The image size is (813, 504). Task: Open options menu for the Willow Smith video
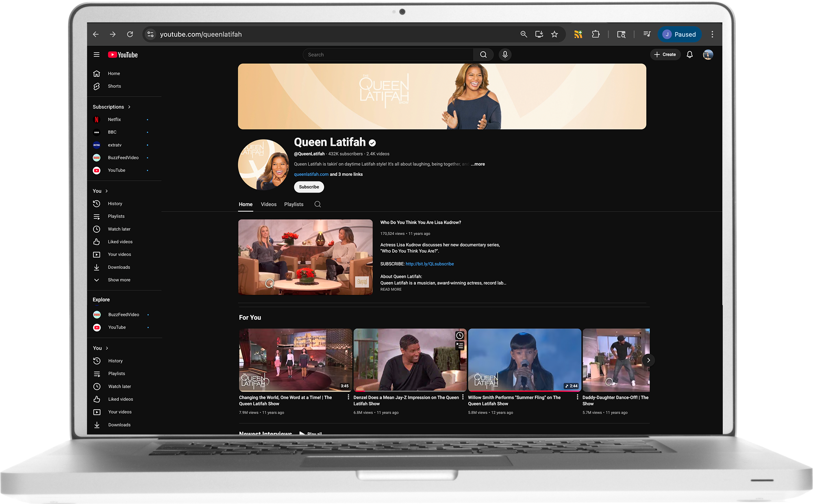pos(577,397)
